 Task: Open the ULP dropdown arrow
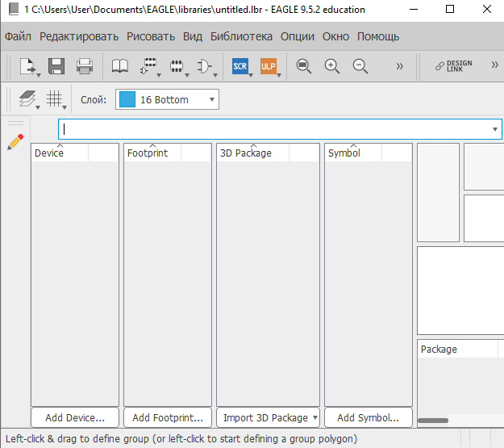279,75
